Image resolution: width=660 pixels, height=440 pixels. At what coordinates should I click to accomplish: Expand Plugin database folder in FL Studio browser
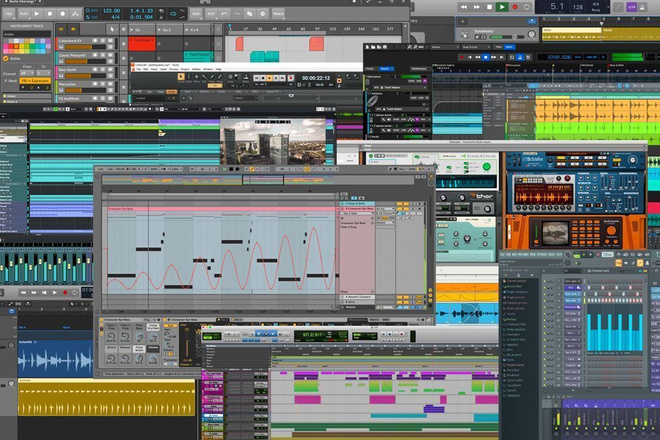click(x=516, y=292)
